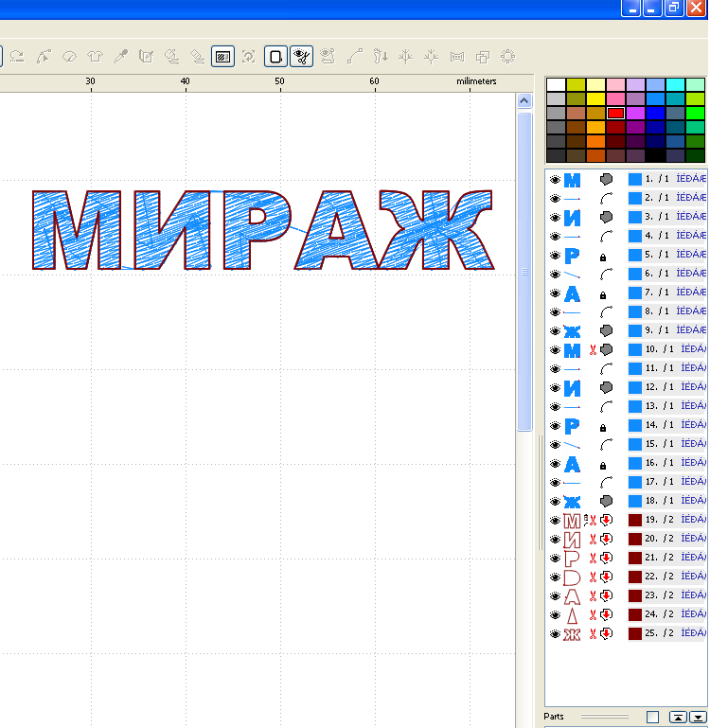This screenshot has width=710, height=728.
Task: Pick orange from the color palette
Action: (x=595, y=141)
